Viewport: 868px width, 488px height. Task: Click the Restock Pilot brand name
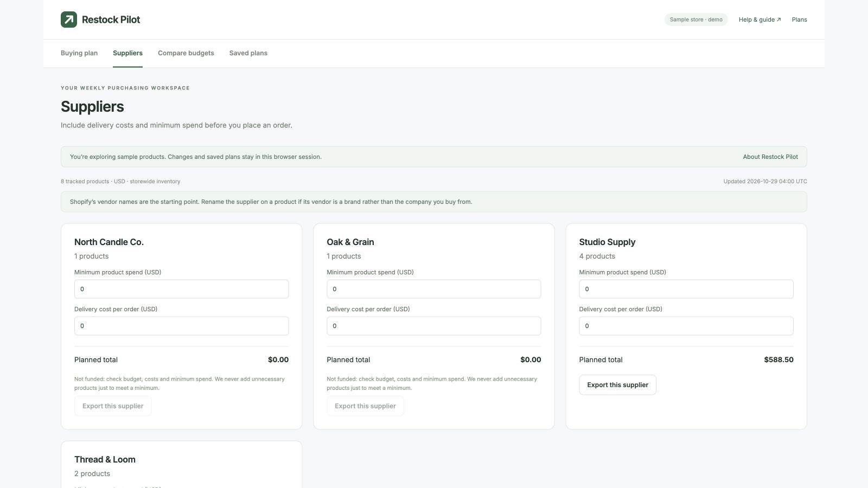[x=111, y=20]
